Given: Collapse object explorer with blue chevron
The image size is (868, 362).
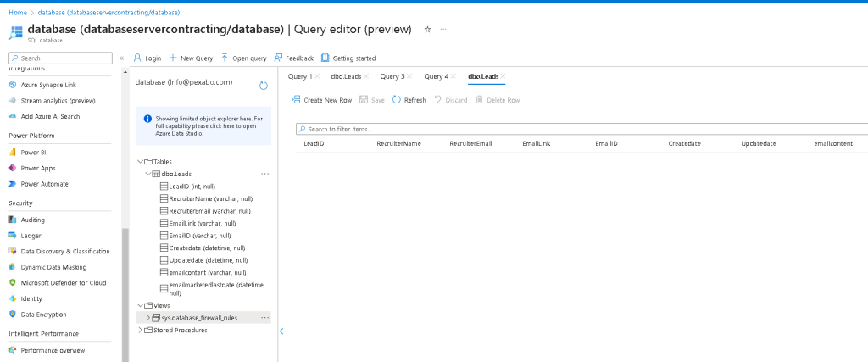Looking at the screenshot, I should tap(281, 331).
